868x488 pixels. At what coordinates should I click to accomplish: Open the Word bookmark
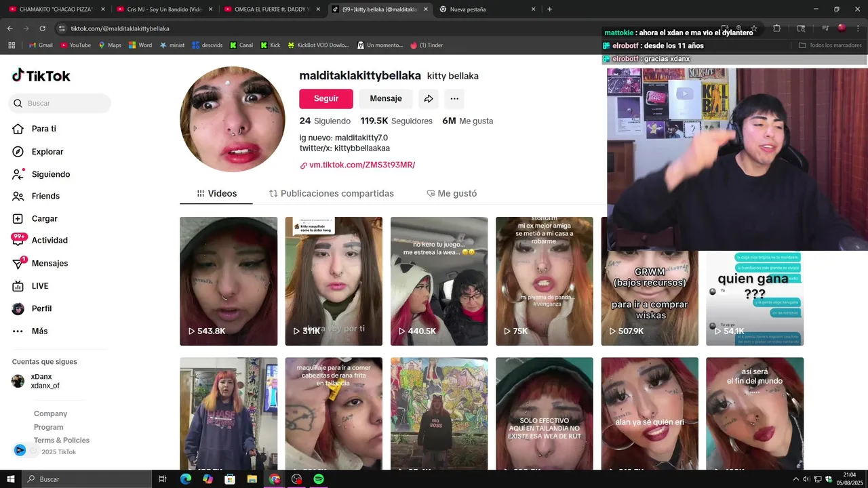tap(140, 45)
